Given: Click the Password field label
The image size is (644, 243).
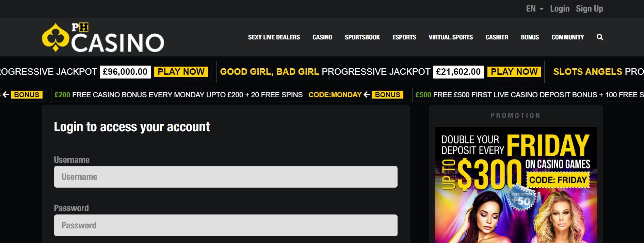Looking at the screenshot, I should click(x=71, y=208).
